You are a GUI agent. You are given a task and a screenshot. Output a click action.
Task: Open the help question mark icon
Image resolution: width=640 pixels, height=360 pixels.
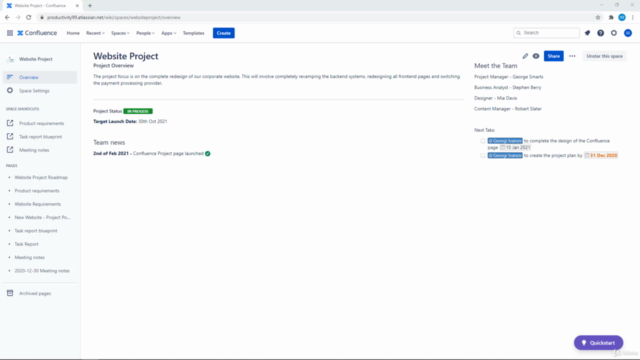tap(600, 33)
